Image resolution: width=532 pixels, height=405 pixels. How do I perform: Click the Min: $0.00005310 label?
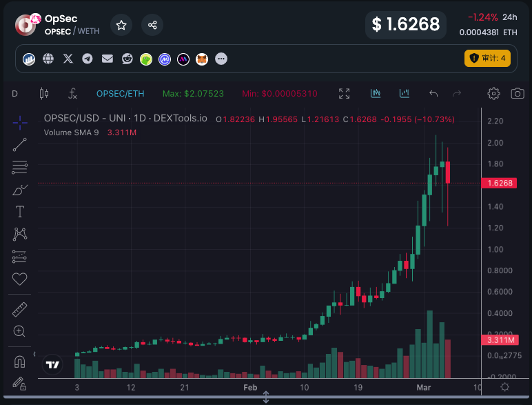280,93
